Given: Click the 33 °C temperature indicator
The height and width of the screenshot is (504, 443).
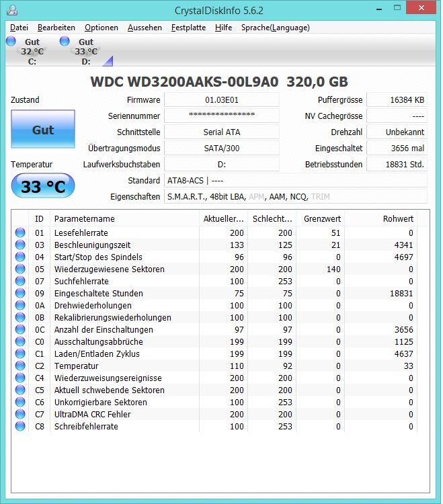Looking at the screenshot, I should (43, 185).
